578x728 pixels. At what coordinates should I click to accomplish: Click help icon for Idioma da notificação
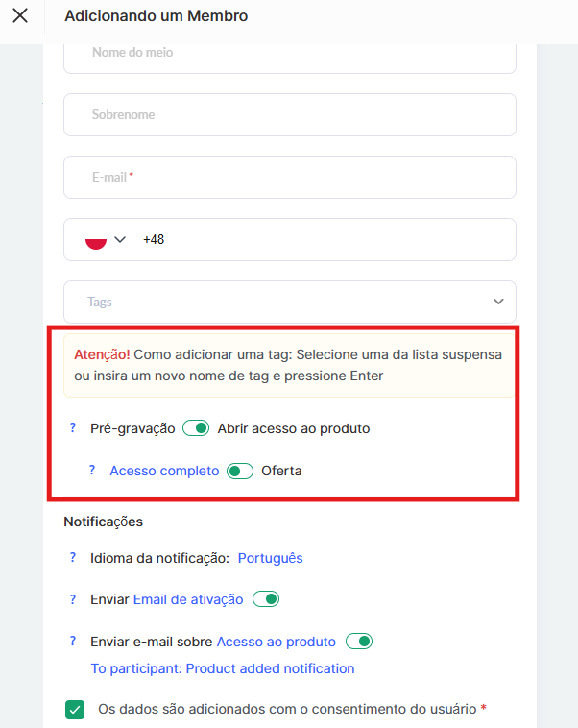point(73,558)
